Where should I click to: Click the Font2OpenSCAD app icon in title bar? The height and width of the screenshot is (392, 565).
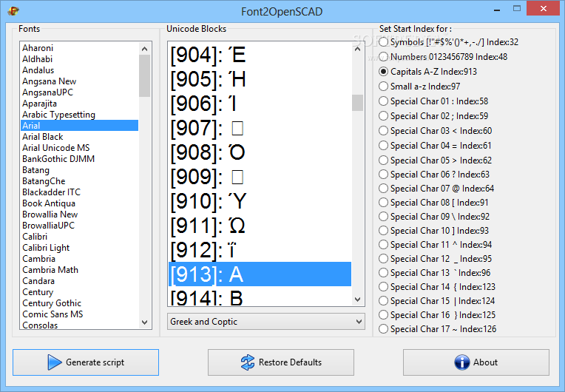pos(13,11)
